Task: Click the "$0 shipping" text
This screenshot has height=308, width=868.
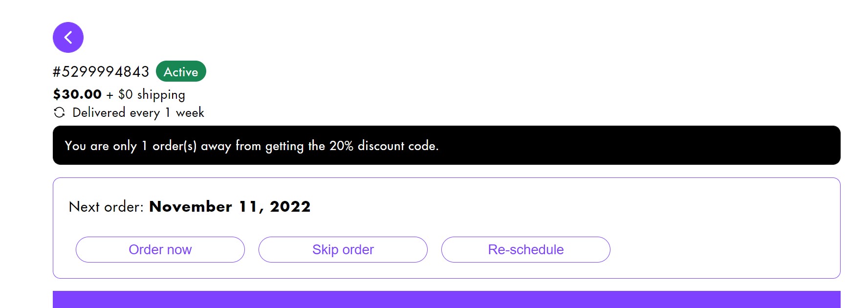Action: [x=152, y=94]
